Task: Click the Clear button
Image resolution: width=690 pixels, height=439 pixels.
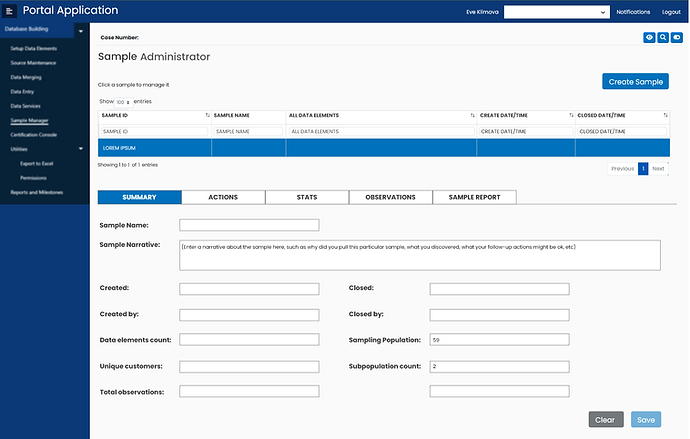Action: pos(606,420)
